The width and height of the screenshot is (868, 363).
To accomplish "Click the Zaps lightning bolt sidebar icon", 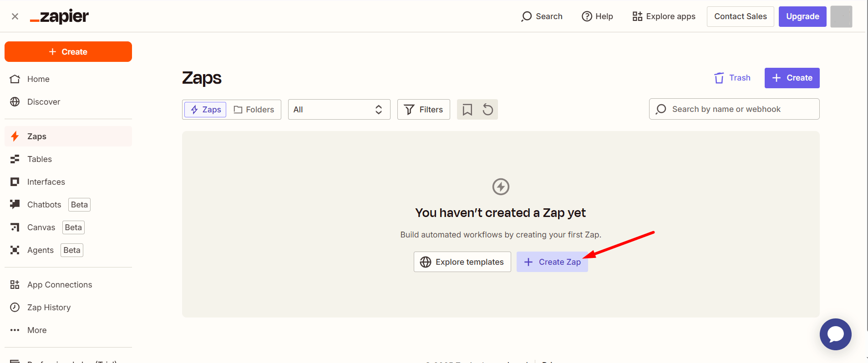I will 15,136.
